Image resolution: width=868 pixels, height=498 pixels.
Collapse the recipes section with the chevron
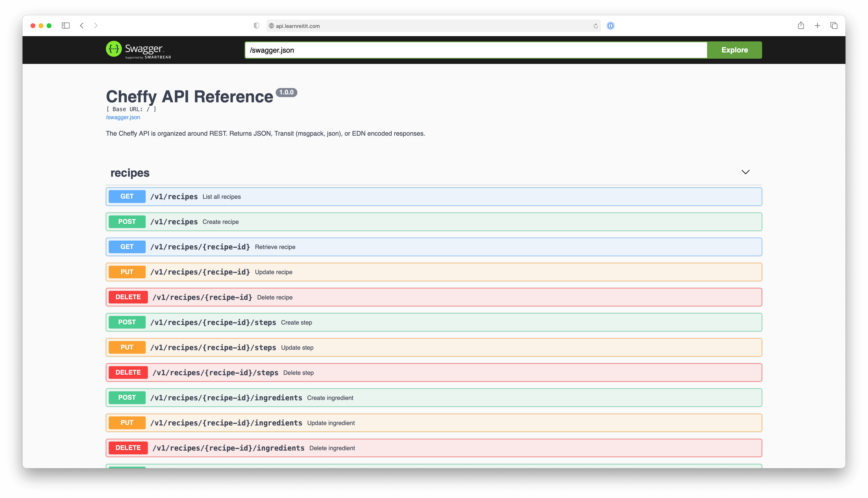point(746,172)
